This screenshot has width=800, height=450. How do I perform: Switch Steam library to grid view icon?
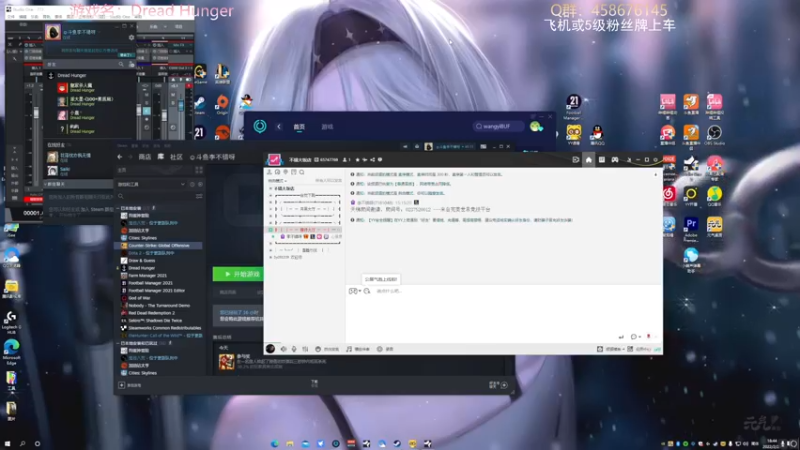pos(199,170)
